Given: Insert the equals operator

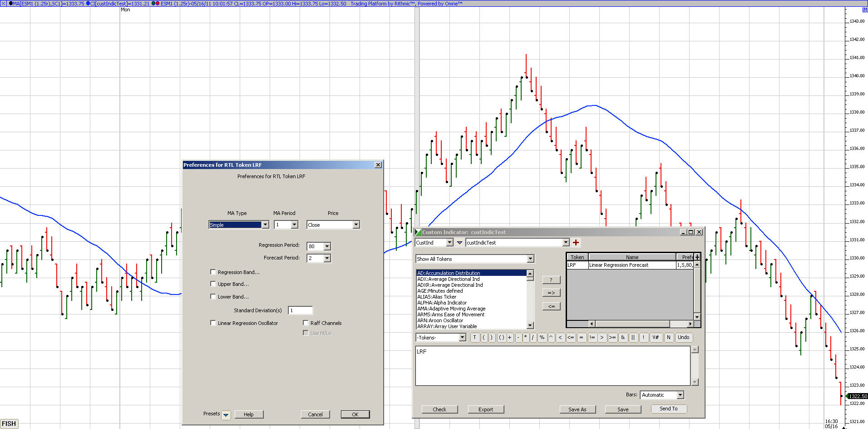Looking at the screenshot, I should [582, 337].
